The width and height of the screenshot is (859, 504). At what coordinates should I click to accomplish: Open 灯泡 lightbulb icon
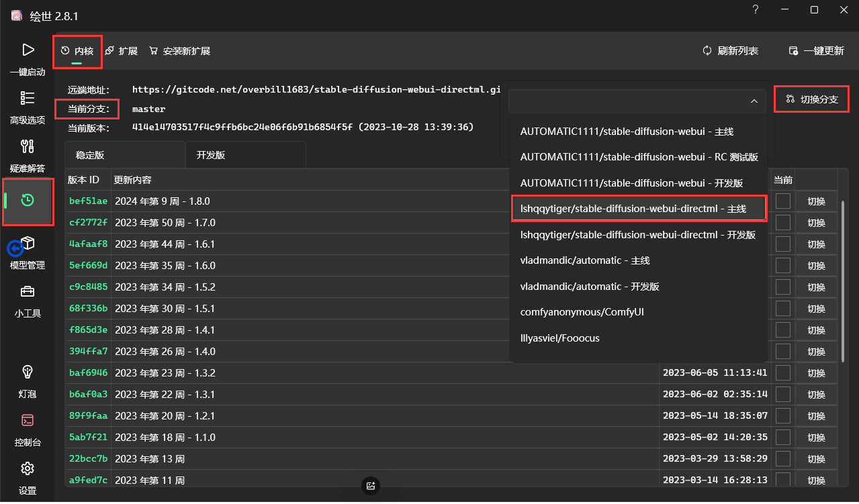tap(28, 372)
